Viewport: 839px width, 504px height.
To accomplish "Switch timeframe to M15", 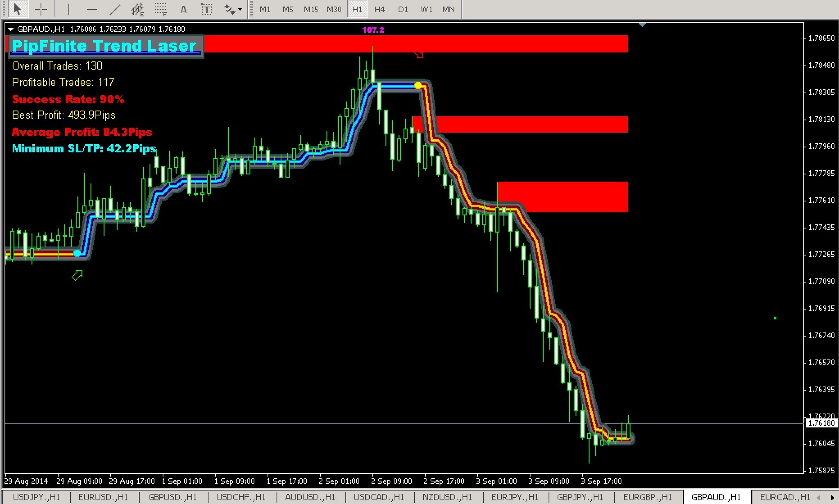I will [x=311, y=9].
